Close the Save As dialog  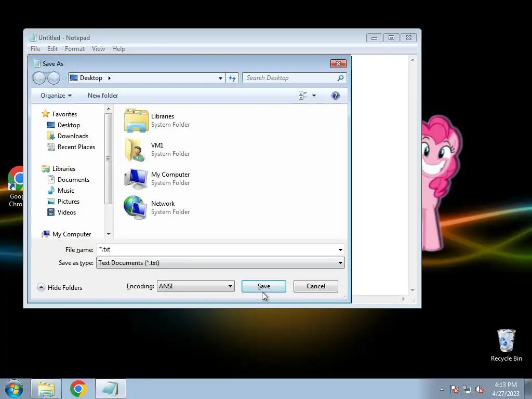coord(338,63)
